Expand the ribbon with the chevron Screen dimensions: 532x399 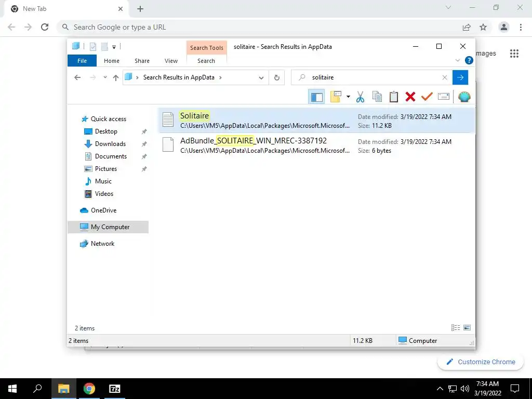pos(457,60)
